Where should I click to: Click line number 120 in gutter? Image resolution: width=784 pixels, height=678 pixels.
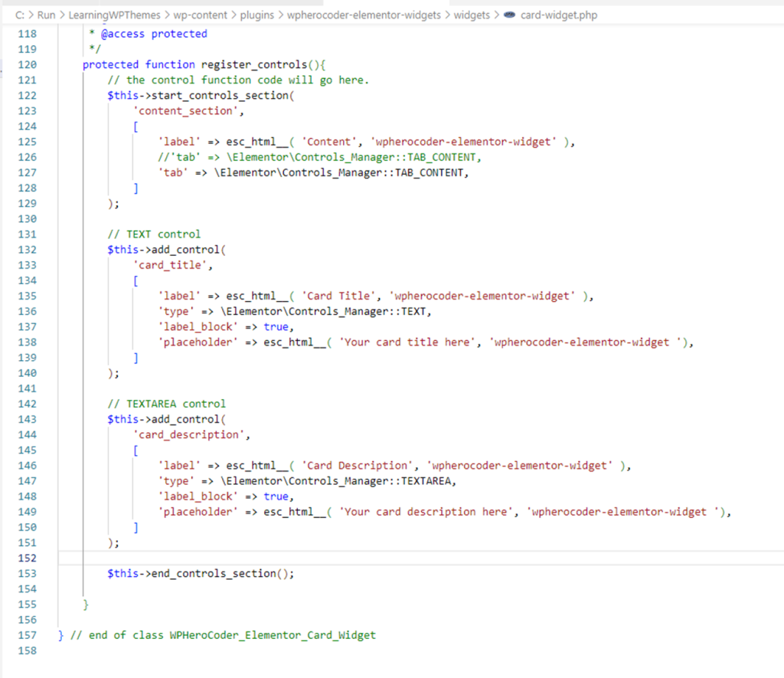(x=26, y=64)
